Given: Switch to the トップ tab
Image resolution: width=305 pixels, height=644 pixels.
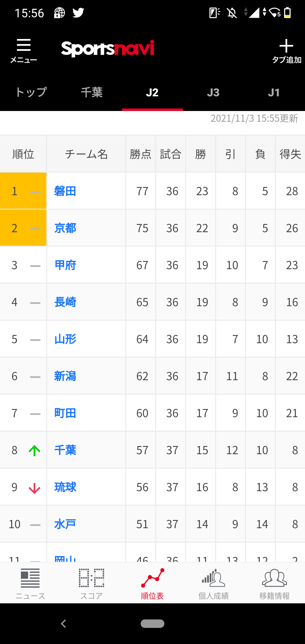Looking at the screenshot, I should pos(30,92).
